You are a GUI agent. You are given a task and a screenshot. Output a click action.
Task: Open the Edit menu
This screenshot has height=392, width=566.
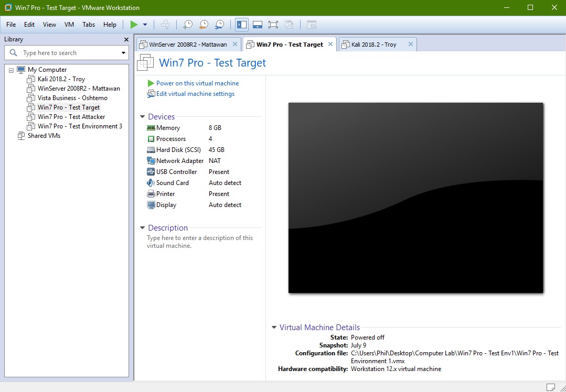pyautogui.click(x=29, y=25)
